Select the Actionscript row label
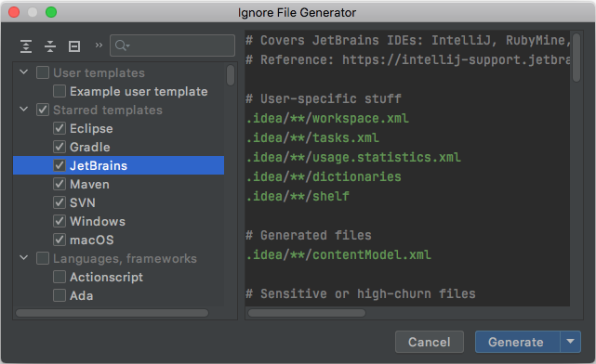The image size is (596, 364). pyautogui.click(x=106, y=277)
